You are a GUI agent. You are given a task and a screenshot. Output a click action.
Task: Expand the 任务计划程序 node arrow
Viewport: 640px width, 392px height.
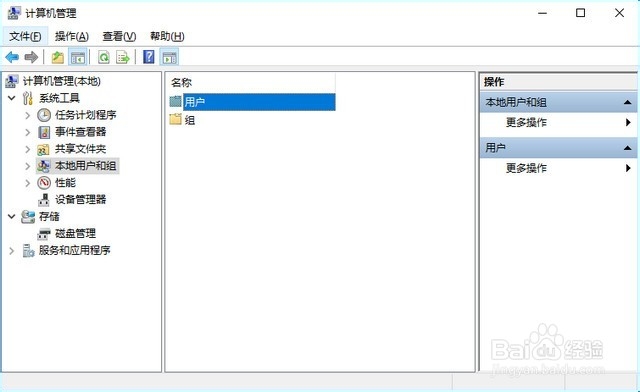coord(27,116)
